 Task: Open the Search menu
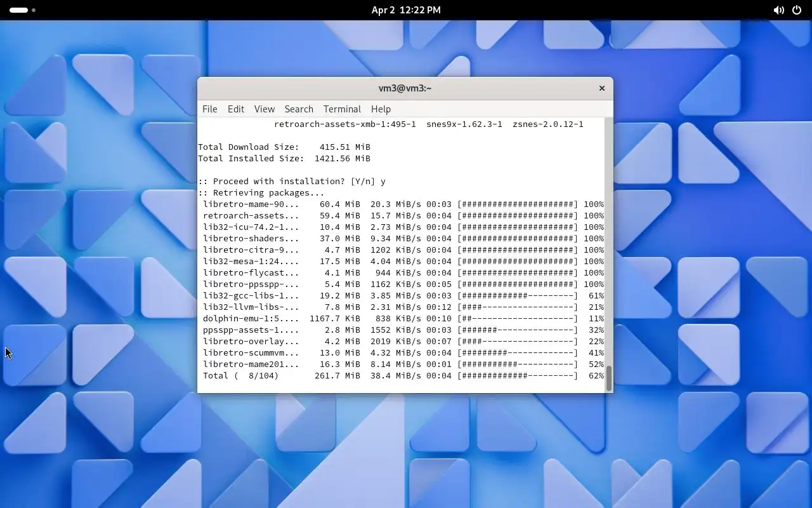point(299,109)
